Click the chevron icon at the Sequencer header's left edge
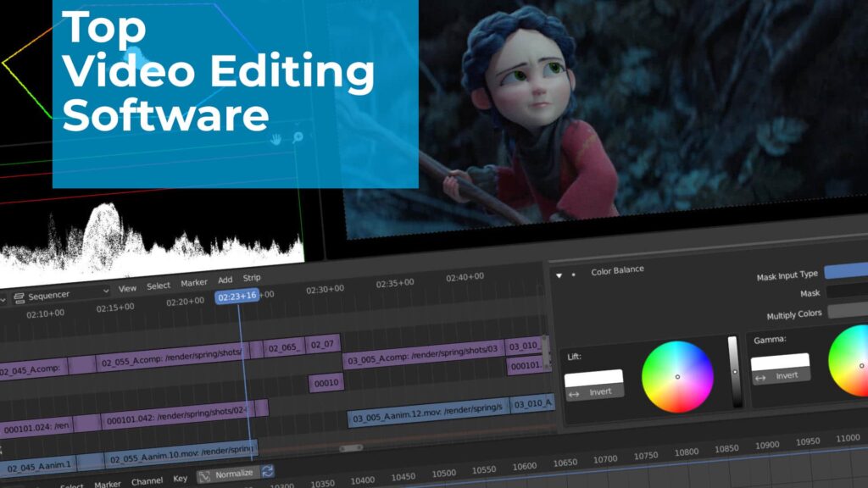Viewport: 868px width, 488px height. (x=3, y=300)
